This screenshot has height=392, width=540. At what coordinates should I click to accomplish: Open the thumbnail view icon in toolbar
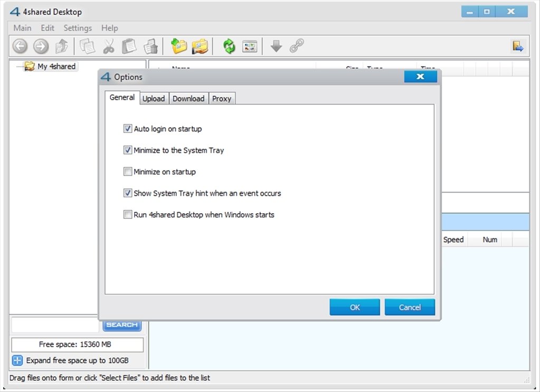click(x=250, y=46)
